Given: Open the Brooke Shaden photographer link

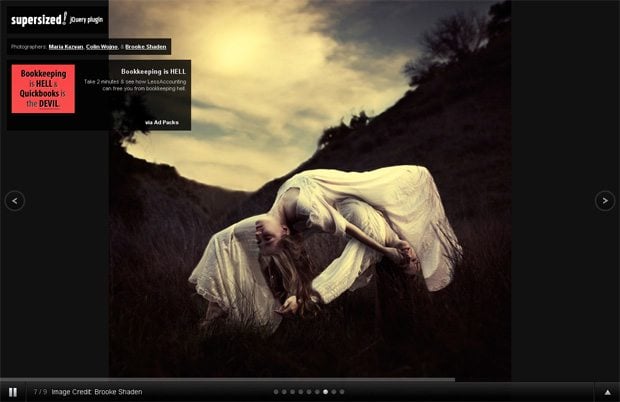Looking at the screenshot, I should click(x=146, y=47).
